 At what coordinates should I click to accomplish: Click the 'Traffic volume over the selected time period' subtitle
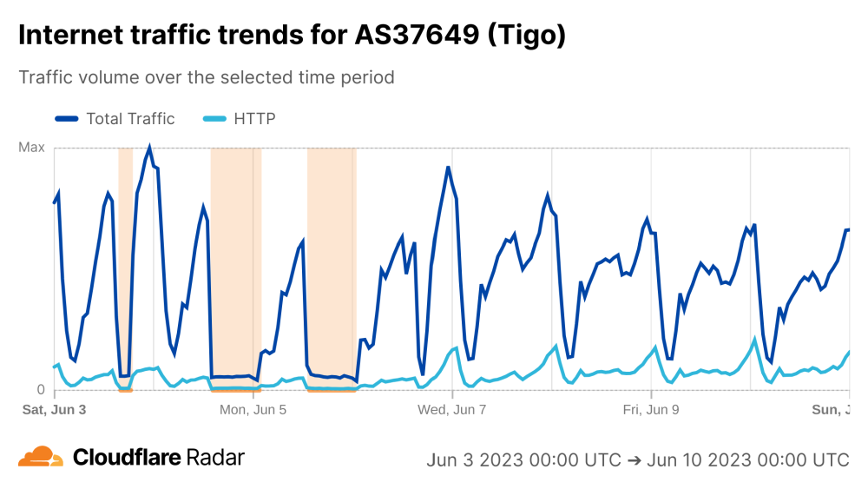[x=207, y=77]
